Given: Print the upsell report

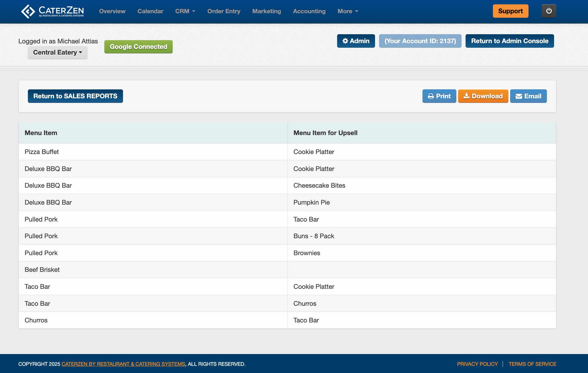Looking at the screenshot, I should [439, 96].
